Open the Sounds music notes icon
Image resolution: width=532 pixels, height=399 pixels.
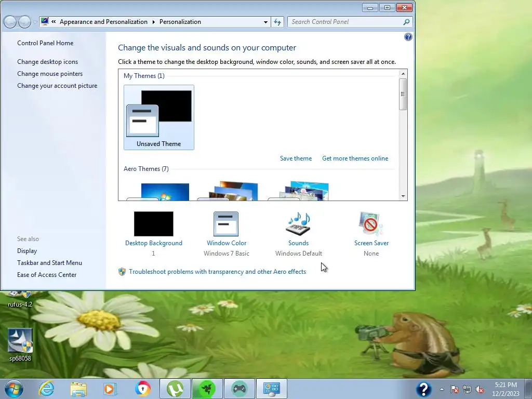298,223
